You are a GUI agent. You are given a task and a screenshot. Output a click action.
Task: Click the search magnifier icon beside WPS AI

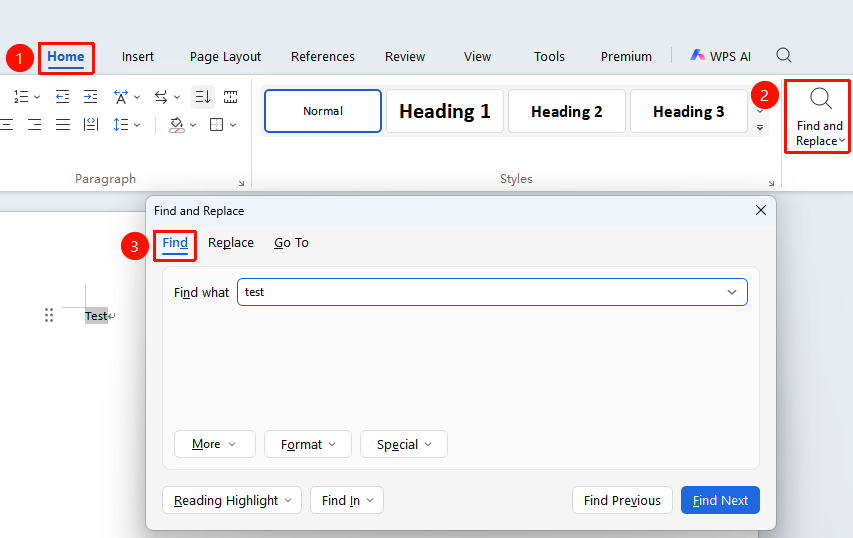tap(784, 55)
